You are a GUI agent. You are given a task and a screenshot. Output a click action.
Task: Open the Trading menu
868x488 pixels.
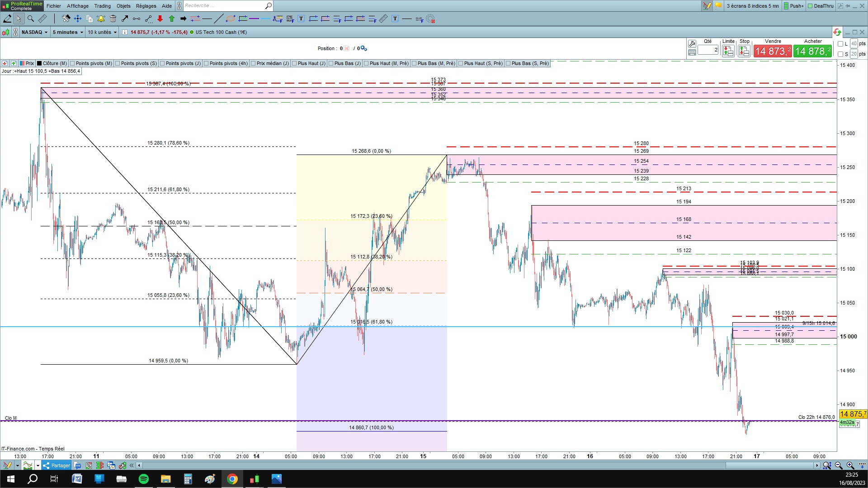[x=102, y=6]
